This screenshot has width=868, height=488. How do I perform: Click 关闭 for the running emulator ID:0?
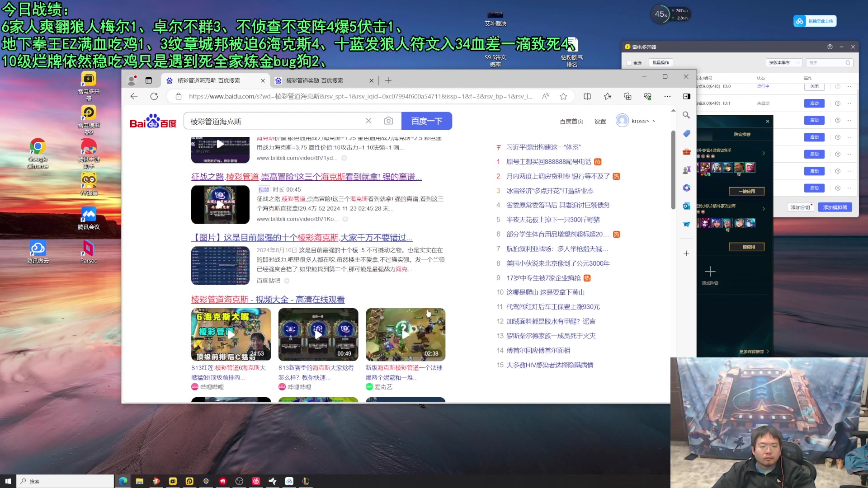(814, 86)
